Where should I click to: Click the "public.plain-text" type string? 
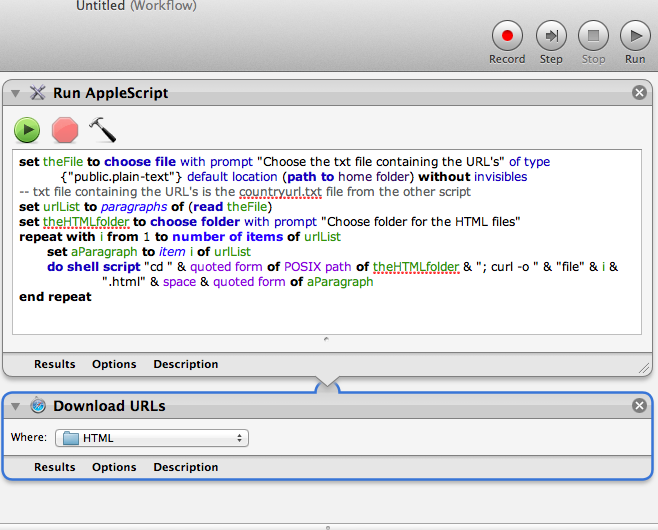tap(121, 177)
